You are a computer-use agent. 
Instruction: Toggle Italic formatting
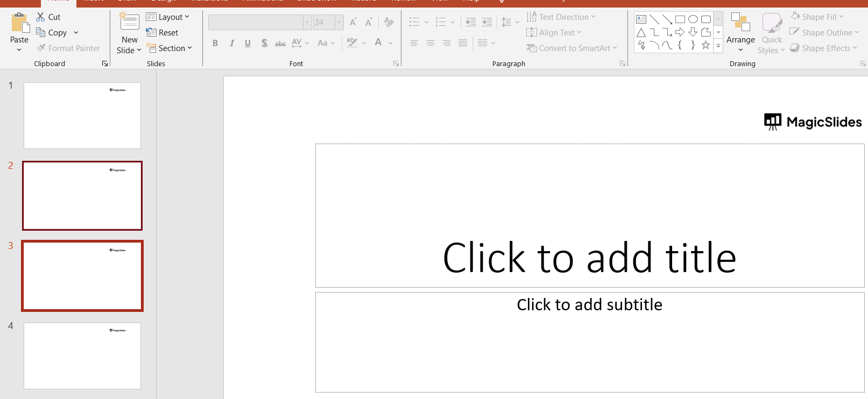pos(231,43)
